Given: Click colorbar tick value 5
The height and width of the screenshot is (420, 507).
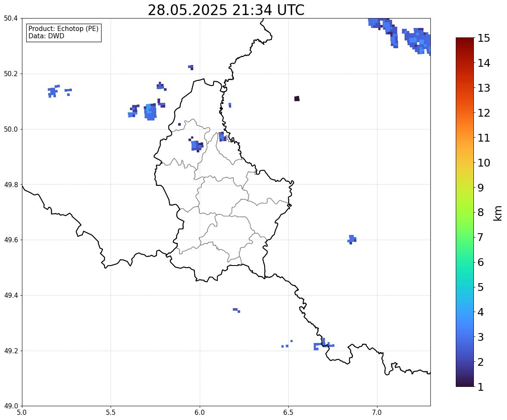Looking at the screenshot, I should pyautogui.click(x=481, y=287).
